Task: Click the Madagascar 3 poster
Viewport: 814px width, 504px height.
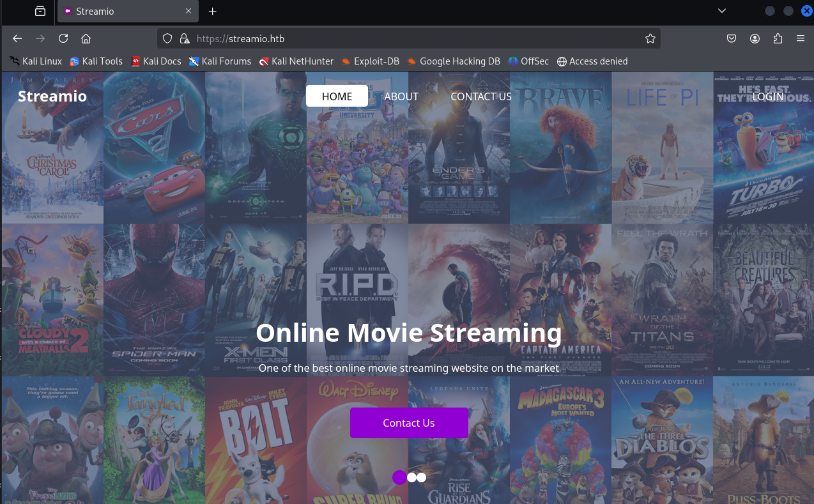Action: coord(560,440)
